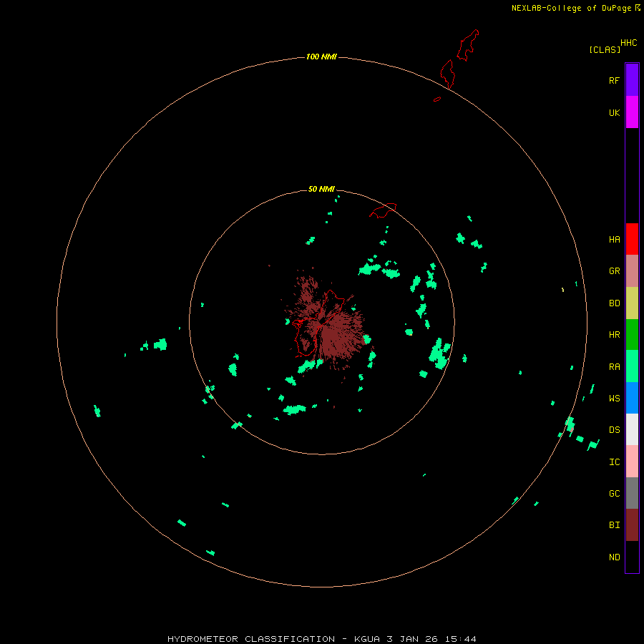The image size is (644, 644).
Task: Click the WS legend label
Action: [614, 398]
